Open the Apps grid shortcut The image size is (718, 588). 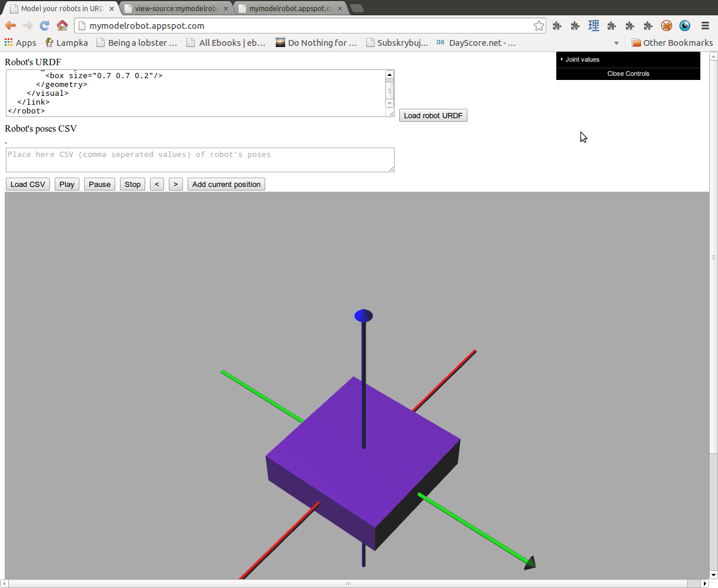click(21, 43)
